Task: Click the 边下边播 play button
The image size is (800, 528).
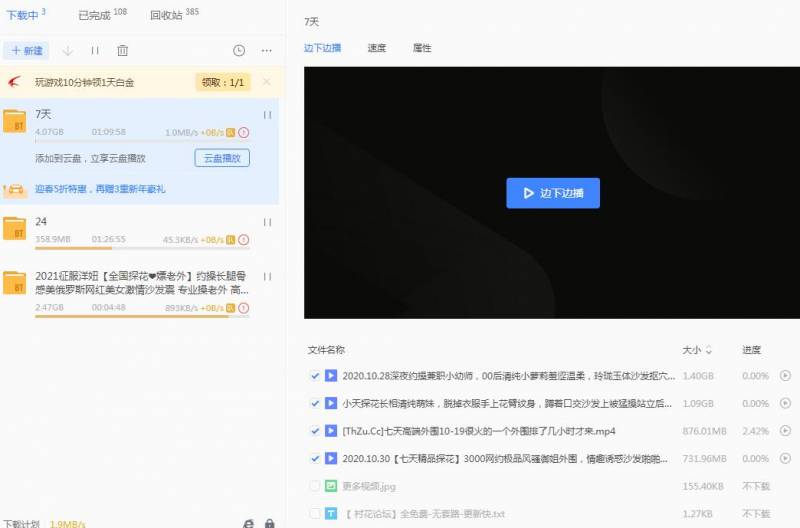Action: click(x=552, y=193)
